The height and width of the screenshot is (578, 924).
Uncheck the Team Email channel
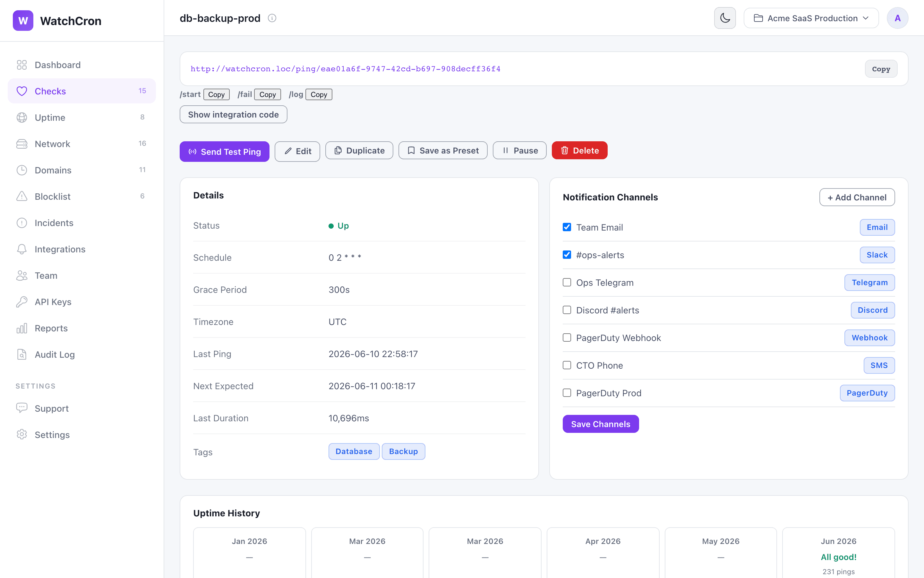pos(567,227)
